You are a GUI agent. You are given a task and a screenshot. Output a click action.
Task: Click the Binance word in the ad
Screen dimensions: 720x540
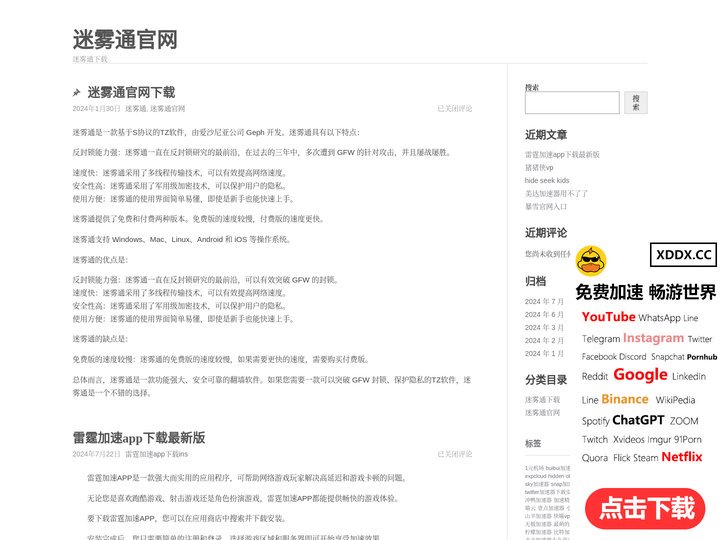tap(625, 399)
